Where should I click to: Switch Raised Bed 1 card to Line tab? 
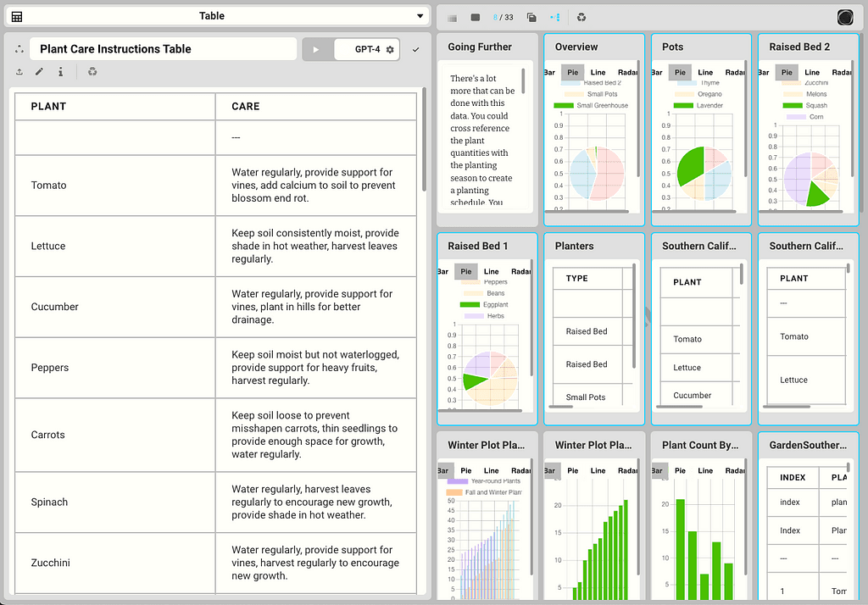[x=491, y=272]
